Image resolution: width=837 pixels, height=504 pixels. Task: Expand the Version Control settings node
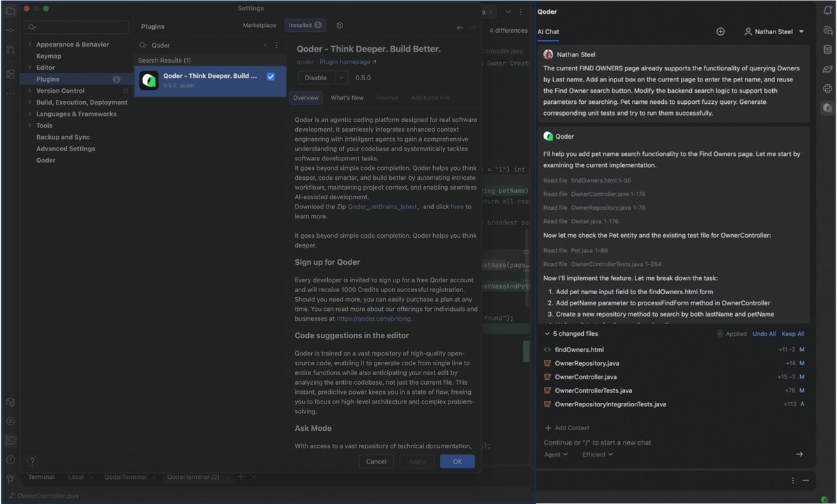29,91
